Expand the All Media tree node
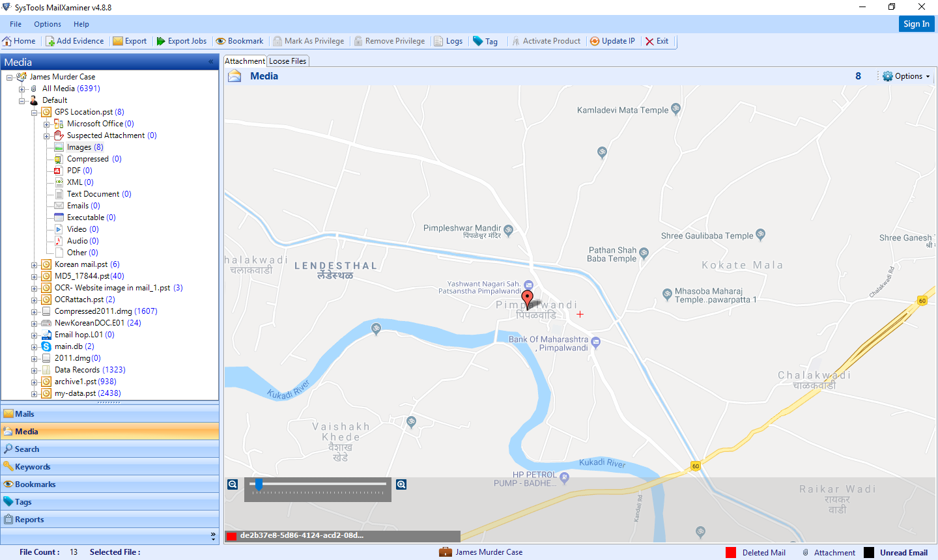938x560 pixels. [22, 89]
